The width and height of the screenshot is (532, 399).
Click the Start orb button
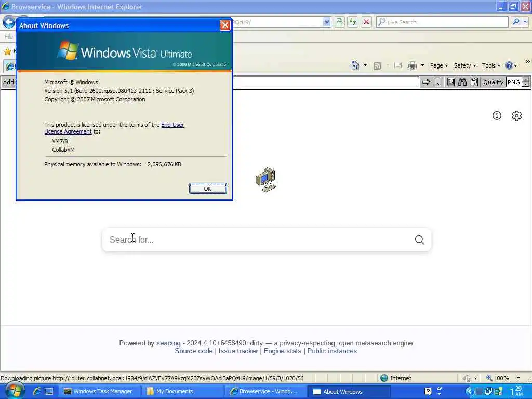14,391
